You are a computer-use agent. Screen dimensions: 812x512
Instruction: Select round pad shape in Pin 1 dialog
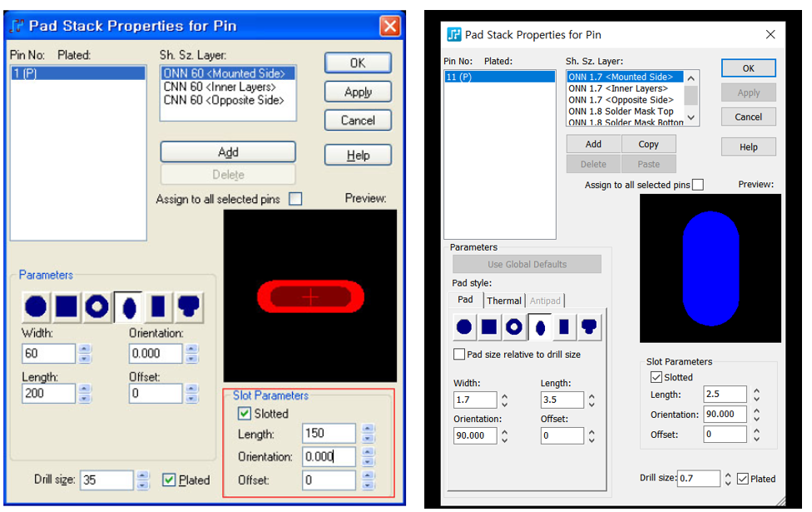[36, 307]
